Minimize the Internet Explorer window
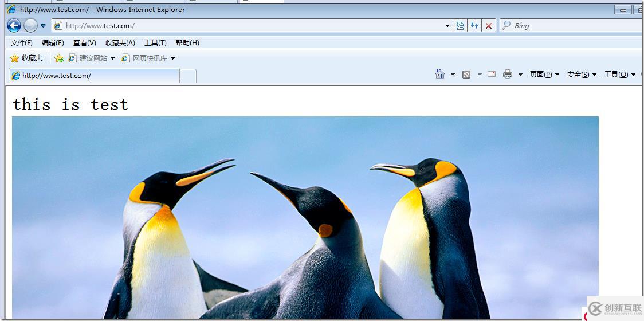 click(x=623, y=10)
